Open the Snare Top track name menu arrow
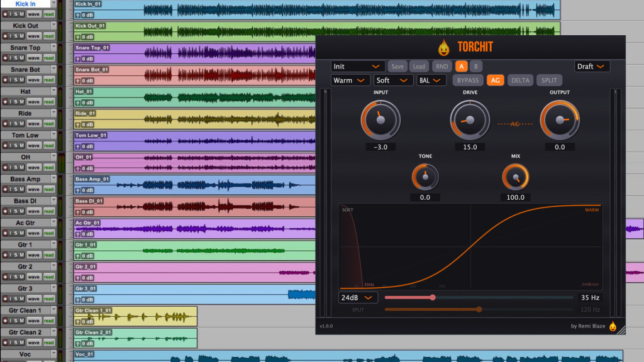This screenshot has height=362, width=644. pyautogui.click(x=53, y=47)
